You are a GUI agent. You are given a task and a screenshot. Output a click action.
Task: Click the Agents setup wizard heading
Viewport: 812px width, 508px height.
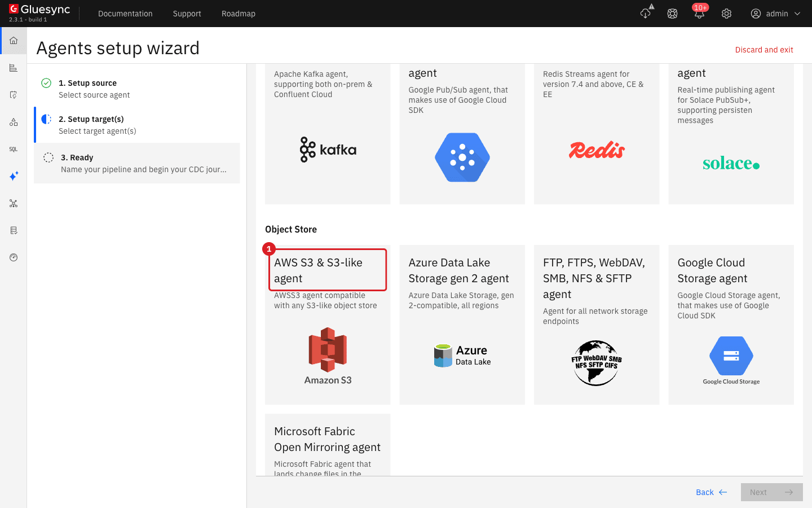pyautogui.click(x=118, y=48)
